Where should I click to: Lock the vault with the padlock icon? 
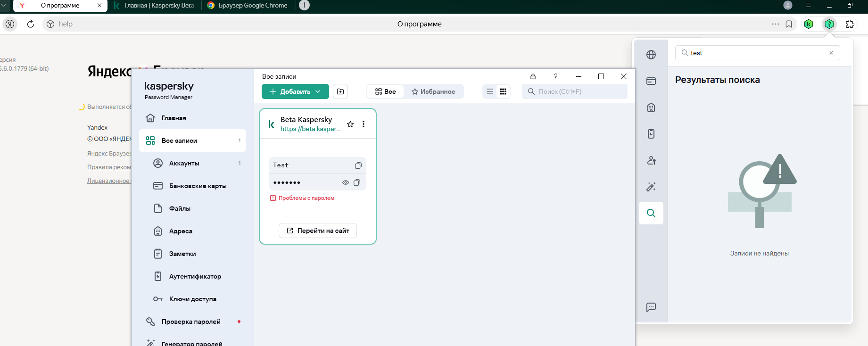coord(533,76)
